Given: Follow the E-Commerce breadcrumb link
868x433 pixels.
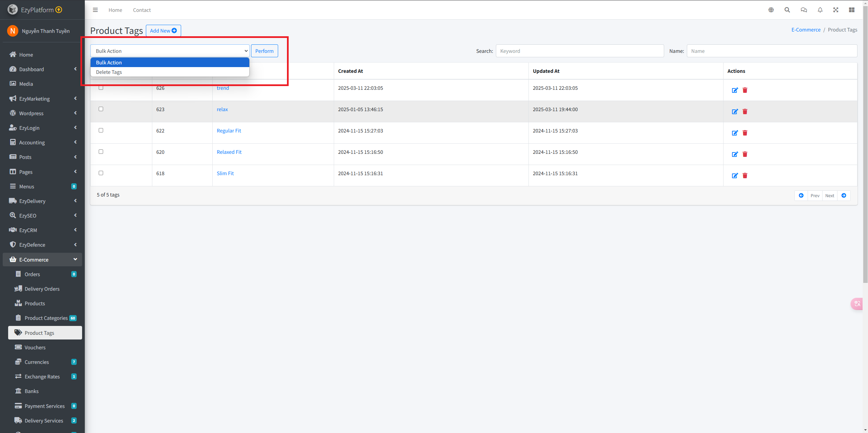Looking at the screenshot, I should pyautogui.click(x=806, y=30).
